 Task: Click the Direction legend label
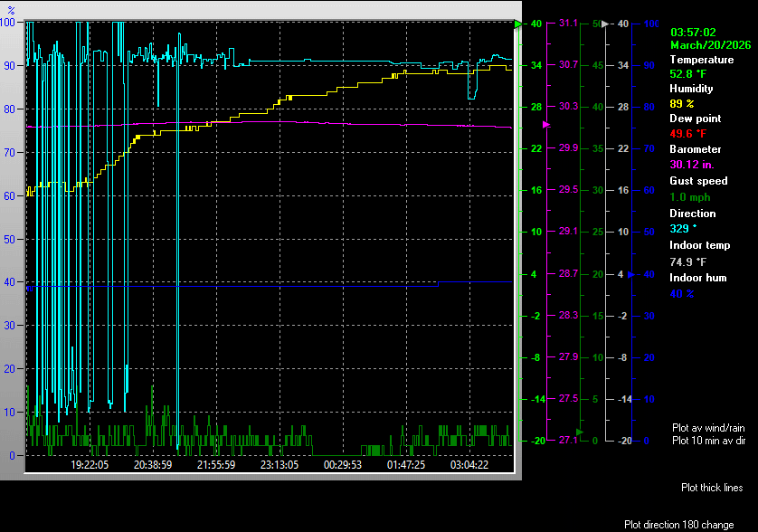pyautogui.click(x=692, y=214)
